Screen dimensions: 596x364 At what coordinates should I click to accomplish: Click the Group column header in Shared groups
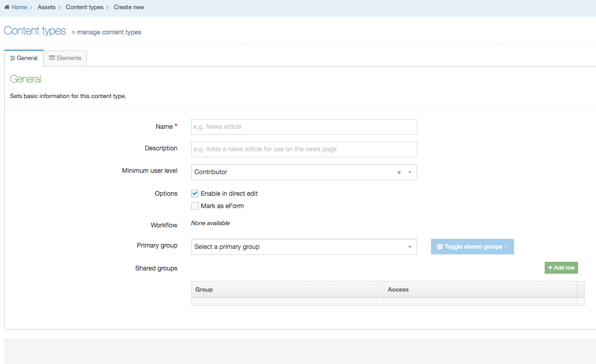204,289
